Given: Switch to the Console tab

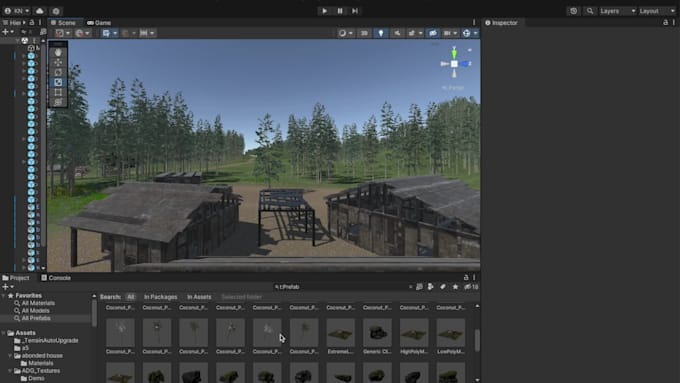Looking at the screenshot, I should coord(56,278).
